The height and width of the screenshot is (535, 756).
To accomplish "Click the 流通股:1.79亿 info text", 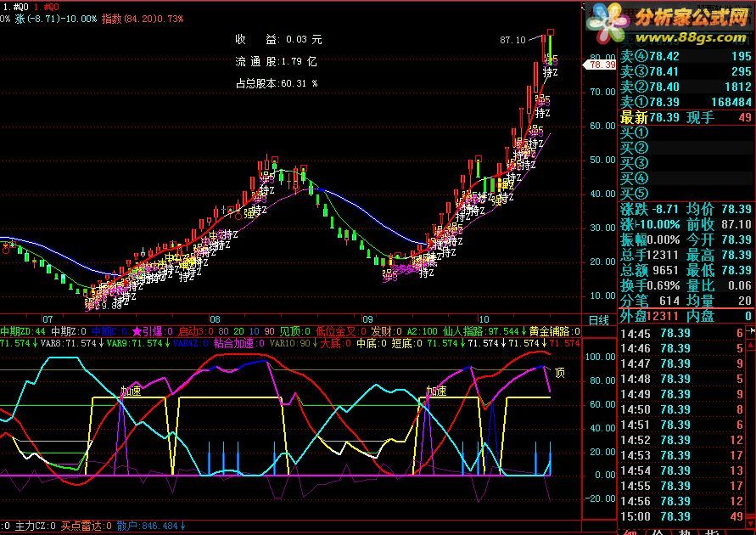I will (x=276, y=62).
